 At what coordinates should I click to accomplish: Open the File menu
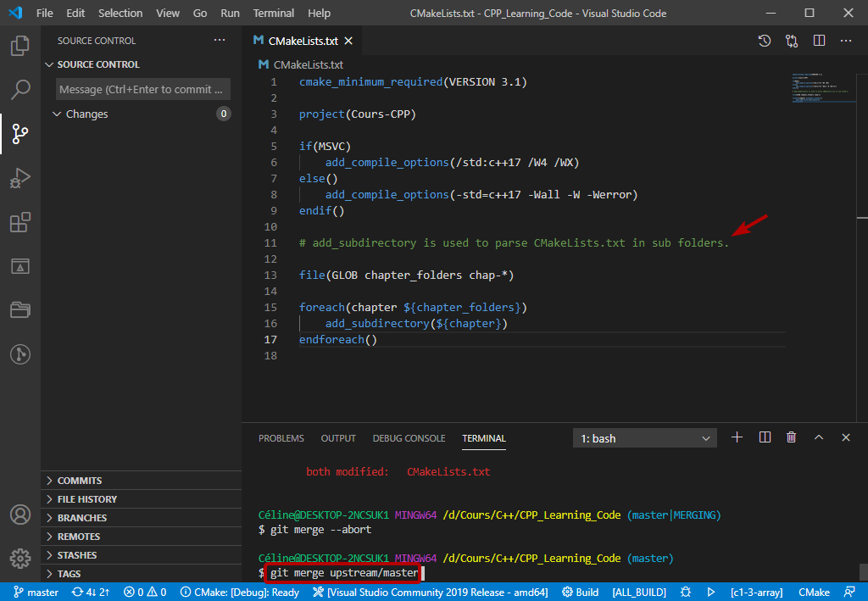coord(45,13)
